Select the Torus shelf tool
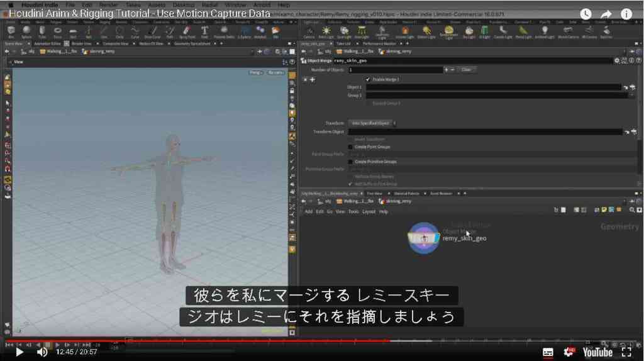The image size is (644, 361). [x=57, y=31]
